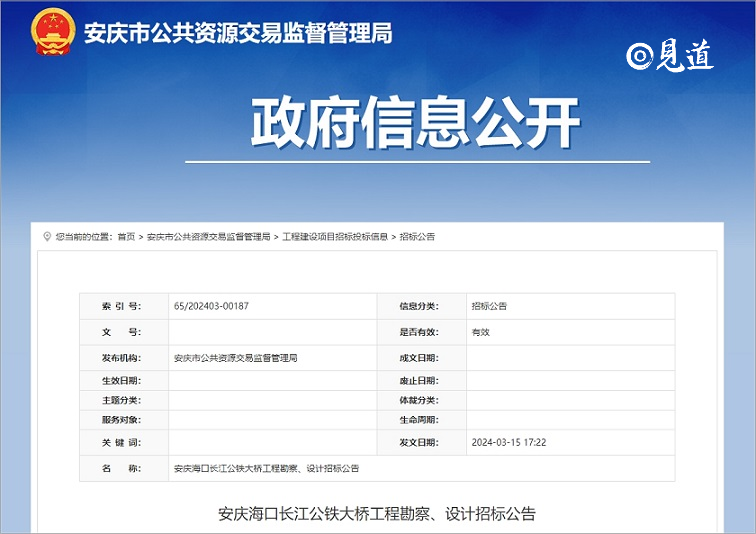Click the 发布机构 value in the table
The height and width of the screenshot is (534, 756).
pyautogui.click(x=235, y=358)
